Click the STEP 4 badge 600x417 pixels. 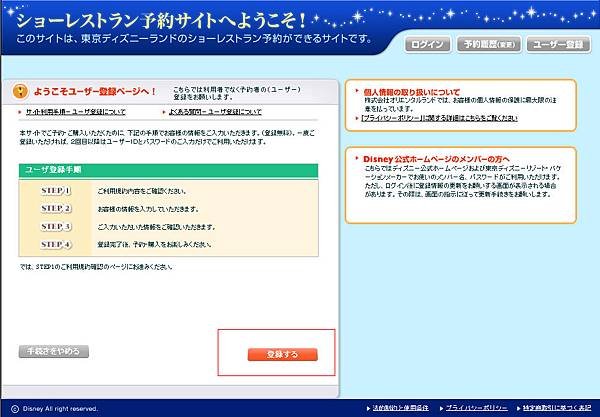56,244
